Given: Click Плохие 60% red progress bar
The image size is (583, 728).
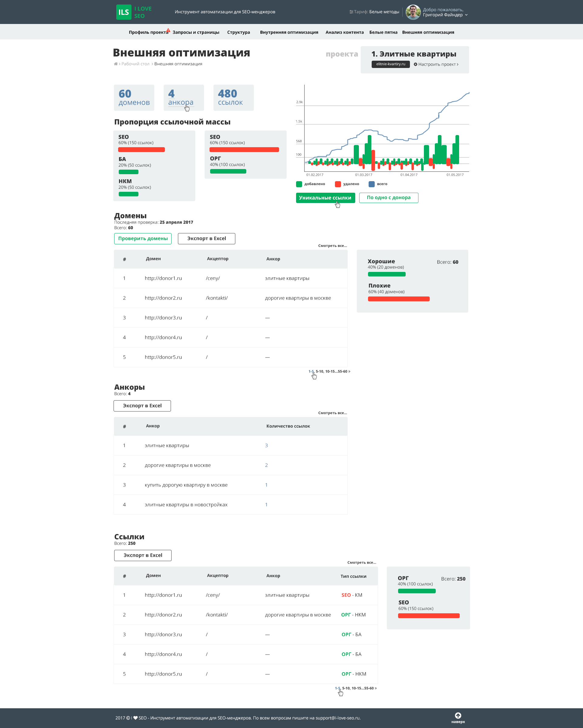Looking at the screenshot, I should tap(399, 299).
